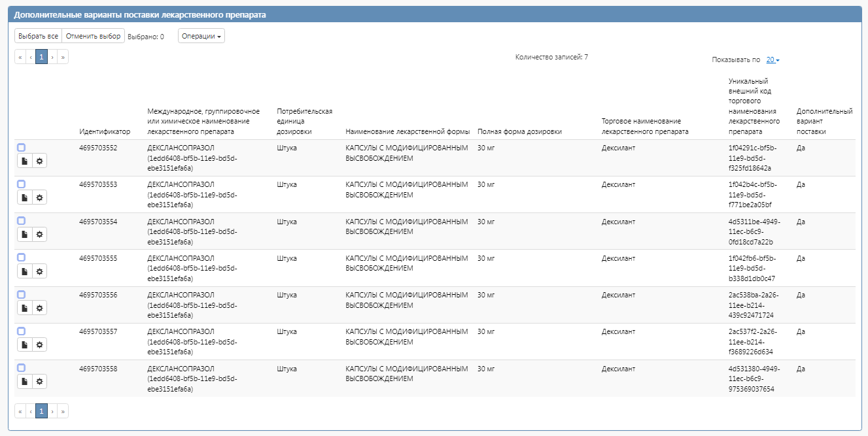Image resolution: width=868 pixels, height=436 pixels.
Task: Click the Отменить выбор button
Action: click(x=93, y=36)
